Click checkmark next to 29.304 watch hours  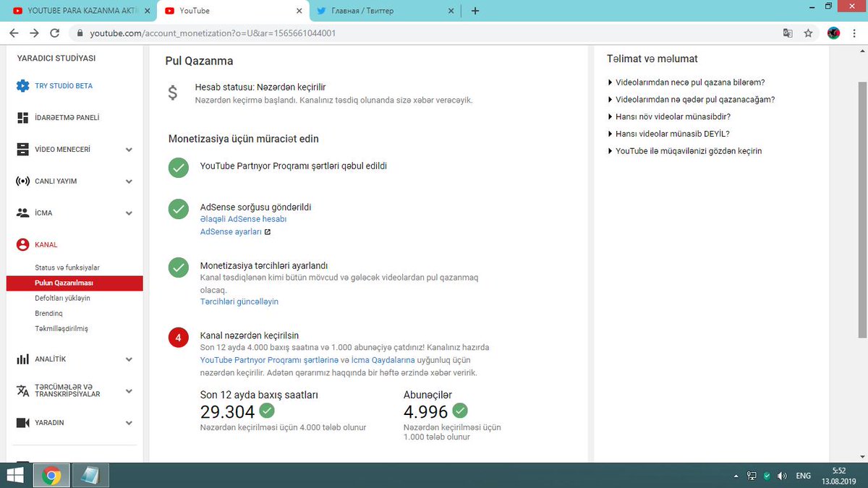pos(267,411)
